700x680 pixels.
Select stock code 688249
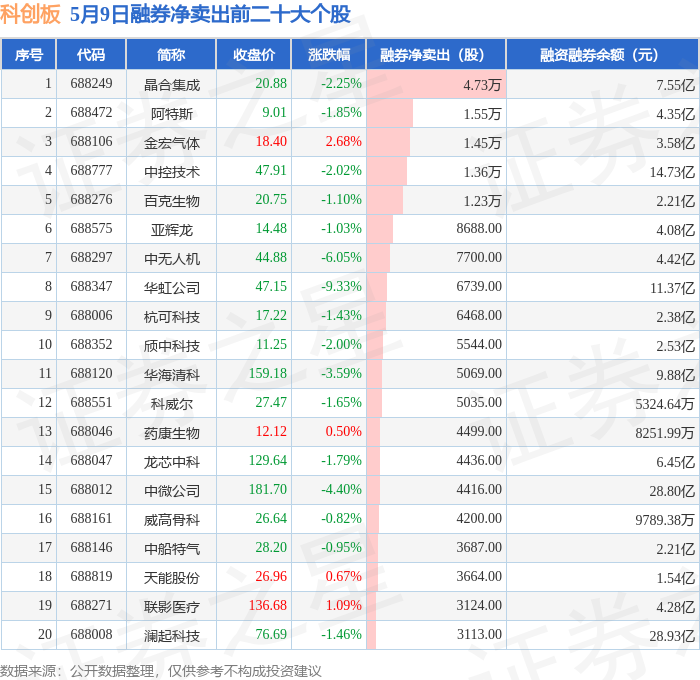[x=91, y=83]
